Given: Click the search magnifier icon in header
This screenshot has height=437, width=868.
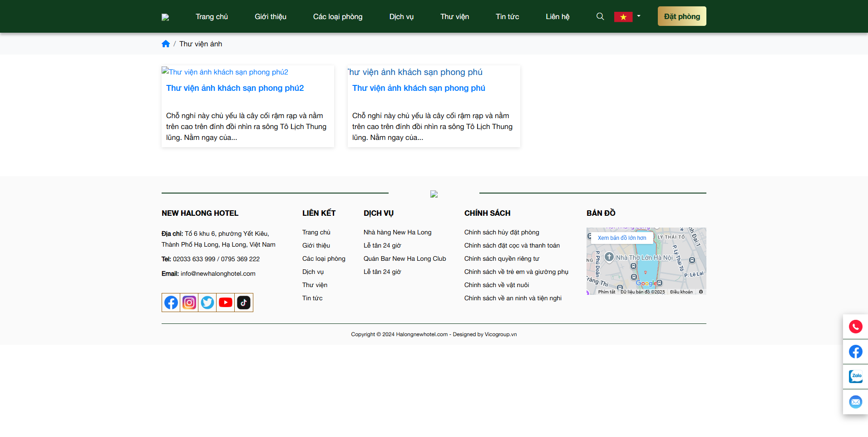Looking at the screenshot, I should (x=600, y=16).
